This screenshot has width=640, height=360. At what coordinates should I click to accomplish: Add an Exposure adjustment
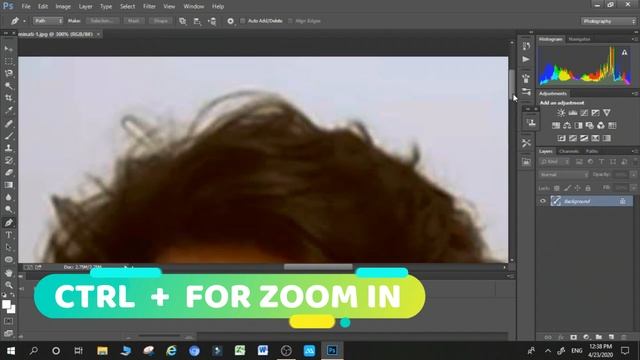click(596, 113)
